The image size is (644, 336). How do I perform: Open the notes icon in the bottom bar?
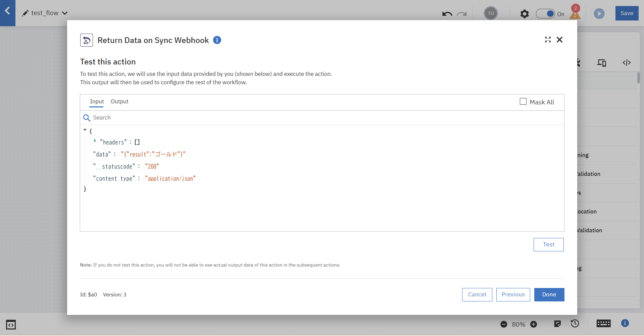tap(557, 324)
